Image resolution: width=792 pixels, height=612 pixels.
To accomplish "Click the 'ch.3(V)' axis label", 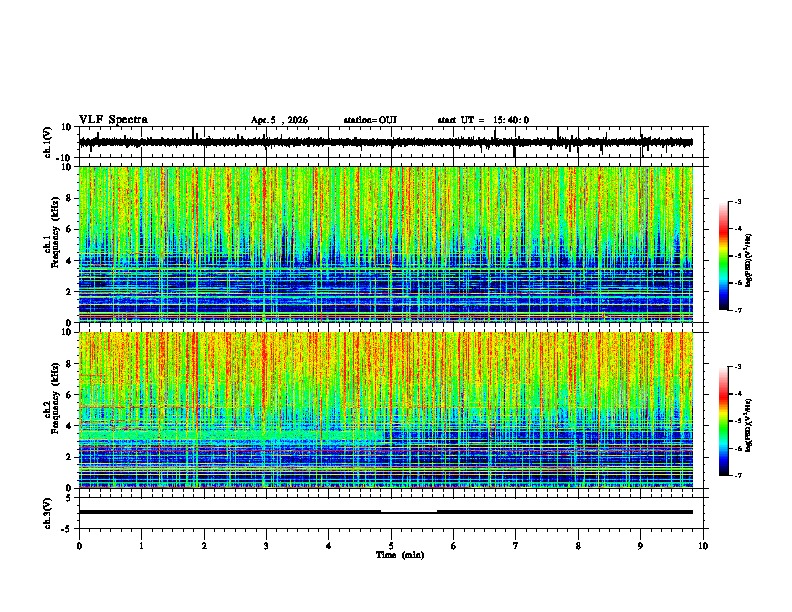I will [x=48, y=513].
